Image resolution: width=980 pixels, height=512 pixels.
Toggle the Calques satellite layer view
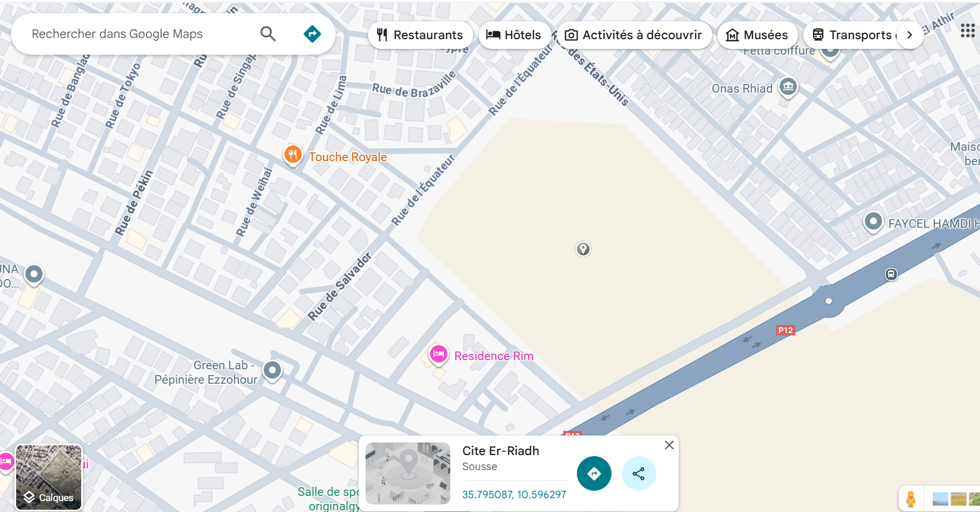coord(49,477)
